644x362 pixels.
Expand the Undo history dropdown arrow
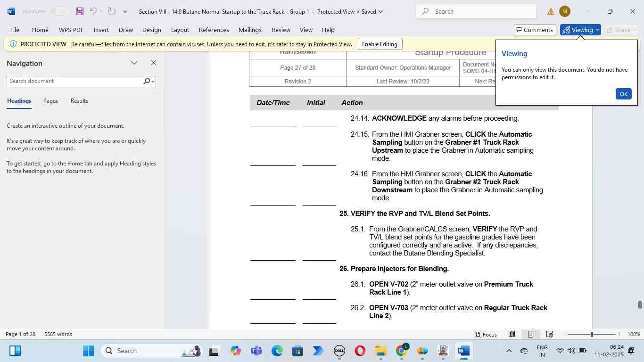tap(101, 11)
